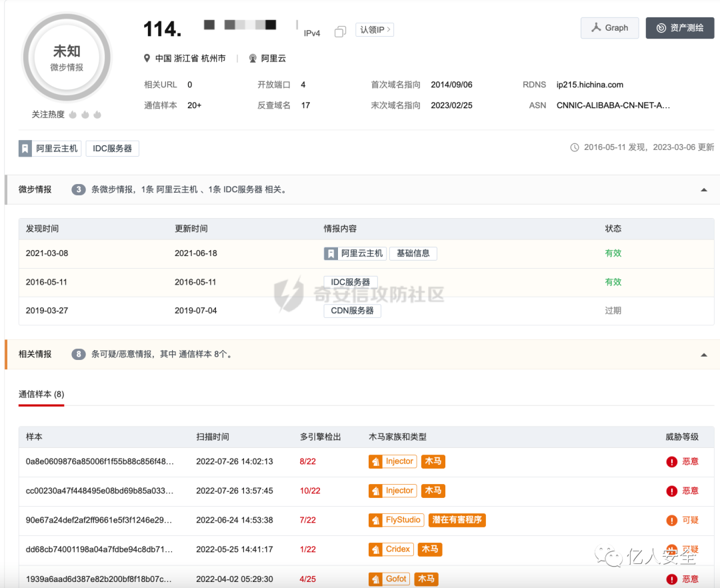Click the bookmark icon on 阿里云主机 tag
The image size is (720, 588).
point(24,148)
